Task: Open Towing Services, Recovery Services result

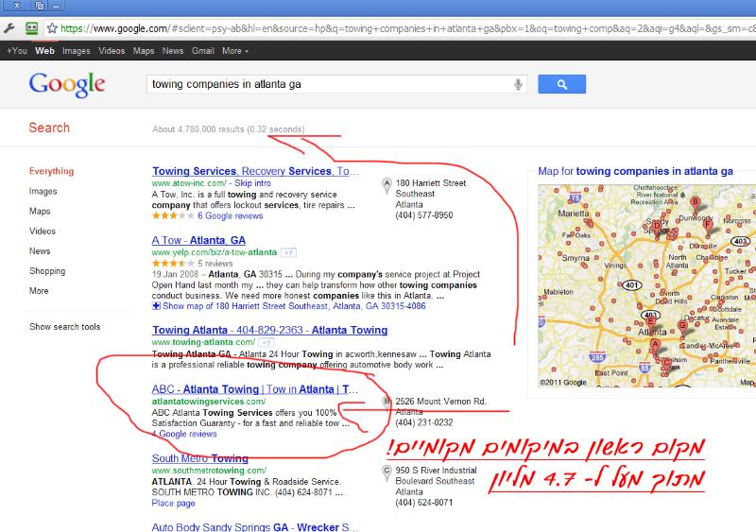Action: (x=255, y=171)
